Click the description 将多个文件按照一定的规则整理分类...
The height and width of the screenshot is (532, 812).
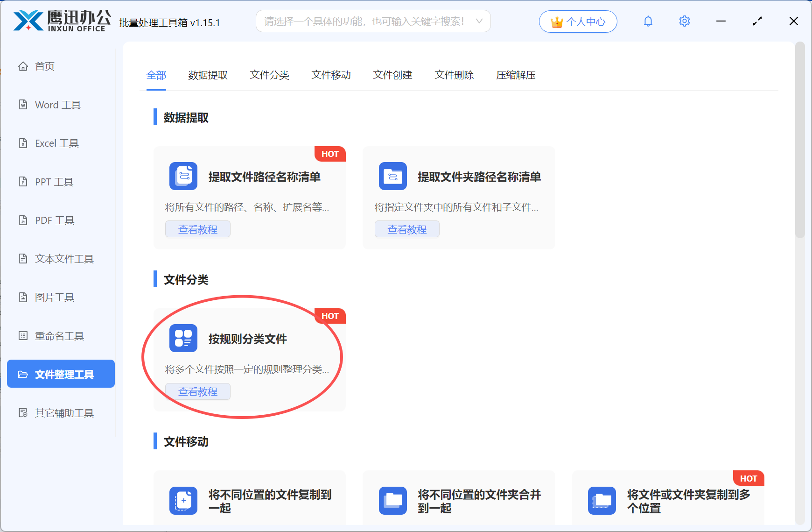point(247,369)
